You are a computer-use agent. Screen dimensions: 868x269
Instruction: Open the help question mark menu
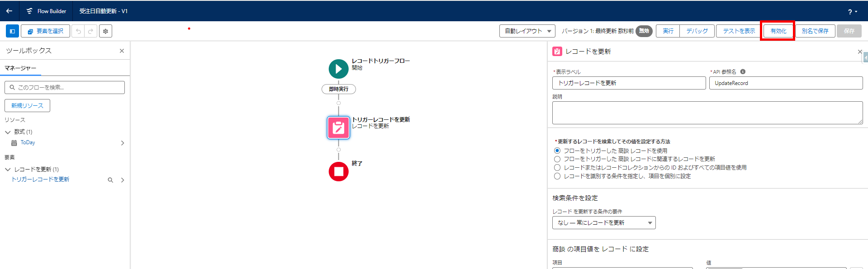[852, 12]
